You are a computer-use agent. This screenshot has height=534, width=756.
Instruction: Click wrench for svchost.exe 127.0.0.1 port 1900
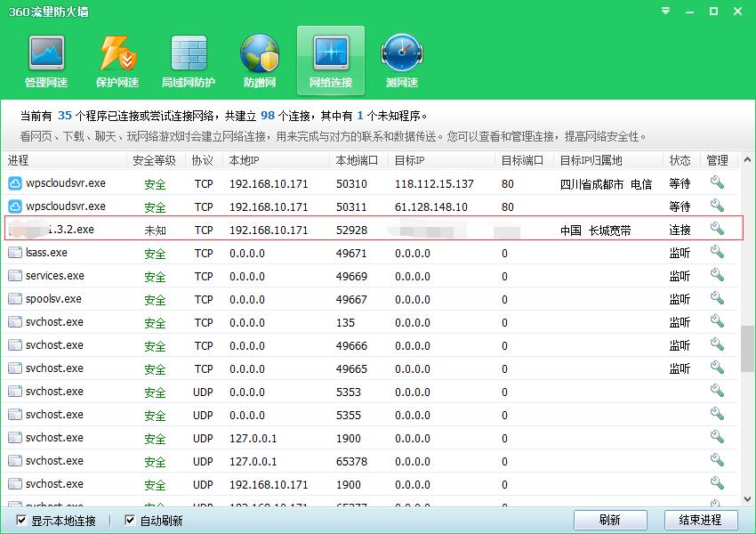coord(717,437)
